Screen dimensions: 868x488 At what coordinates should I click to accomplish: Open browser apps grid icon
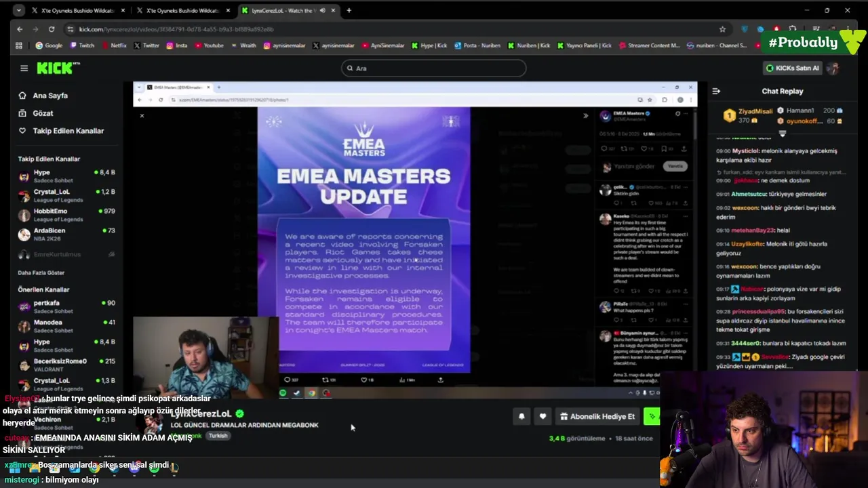(x=19, y=45)
